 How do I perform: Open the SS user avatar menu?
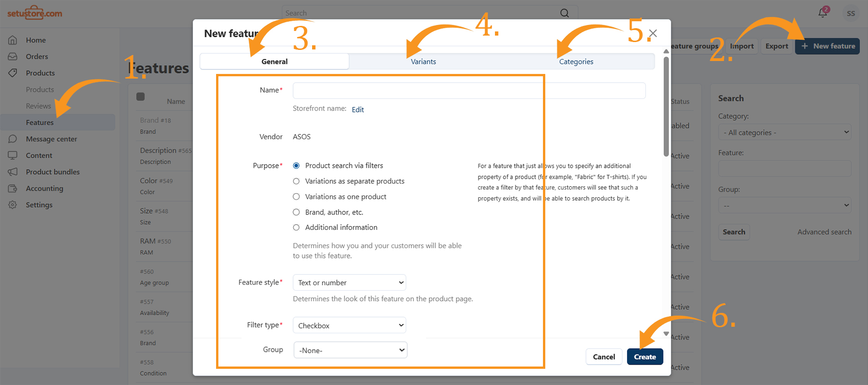point(851,13)
